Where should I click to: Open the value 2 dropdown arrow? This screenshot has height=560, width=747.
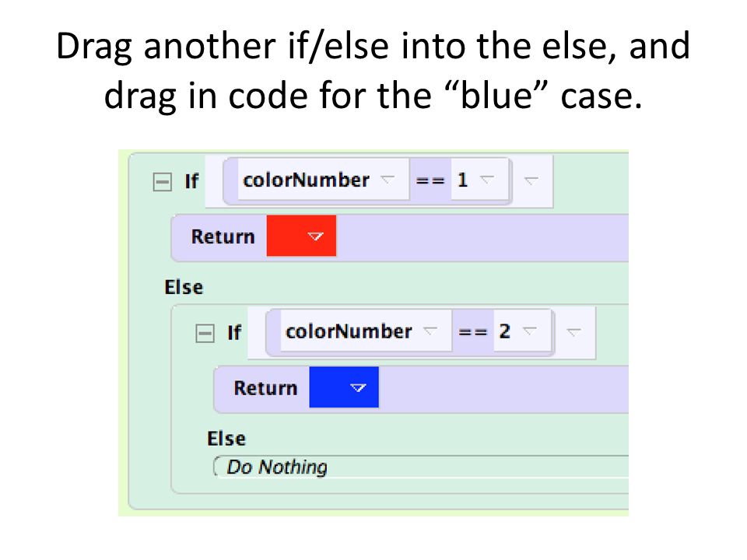[529, 331]
